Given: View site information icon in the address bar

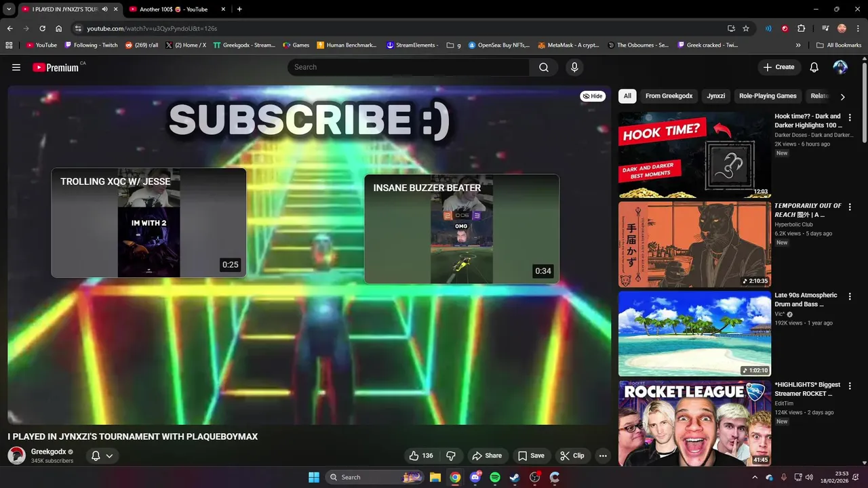Looking at the screenshot, I should tap(78, 28).
